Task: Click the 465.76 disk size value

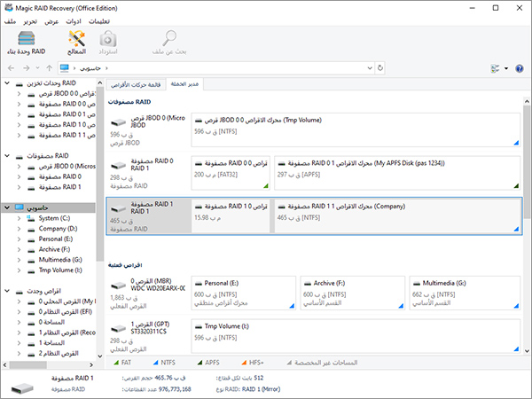Action: click(163, 378)
